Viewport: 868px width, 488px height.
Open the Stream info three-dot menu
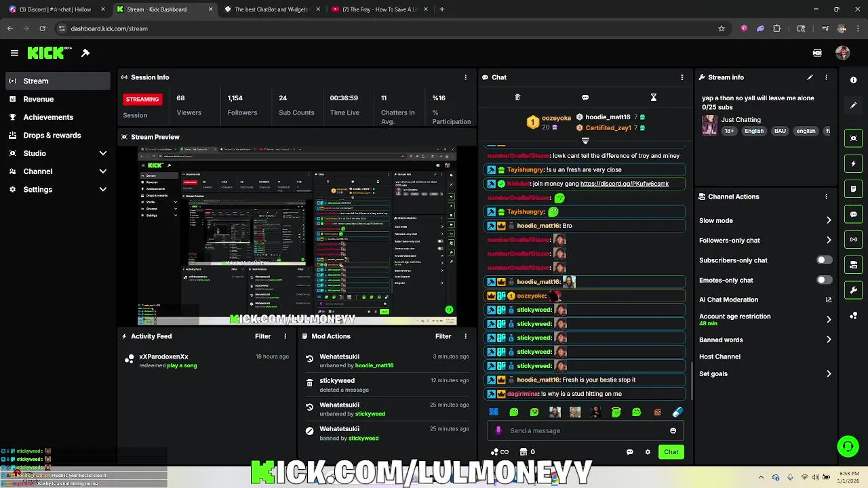tap(826, 77)
